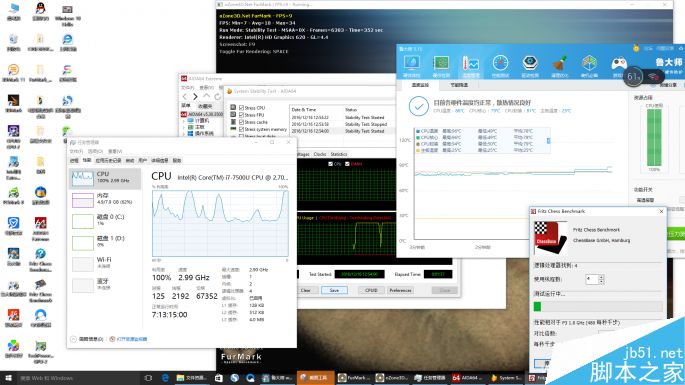The width and height of the screenshot is (685, 385).
Task: Switch to the Processes tab in Task Manager
Action: point(74,161)
